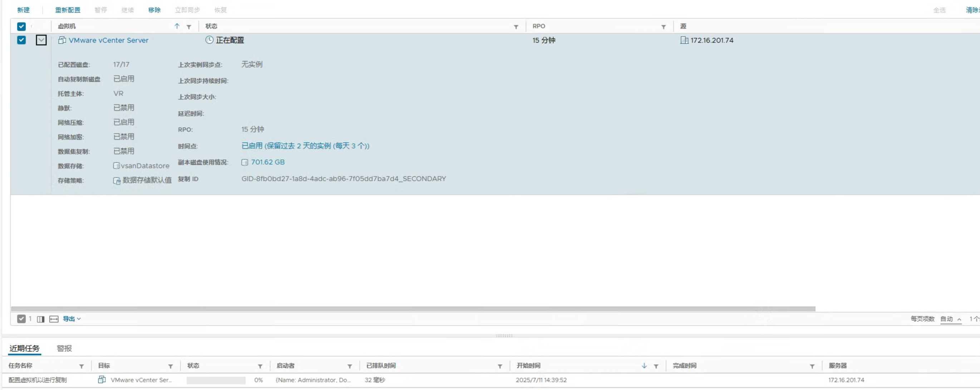Select the 近期任务 tab
The image size is (980, 390).
pos(24,348)
